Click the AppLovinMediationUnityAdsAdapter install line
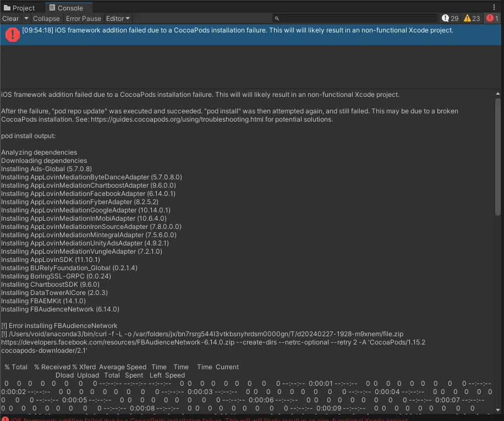504x421 pixels. pos(85,243)
